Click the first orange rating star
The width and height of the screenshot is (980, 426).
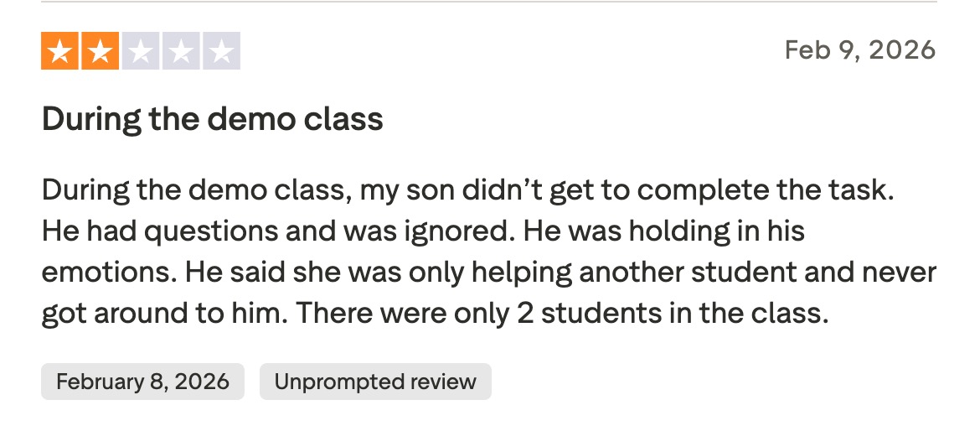click(59, 51)
